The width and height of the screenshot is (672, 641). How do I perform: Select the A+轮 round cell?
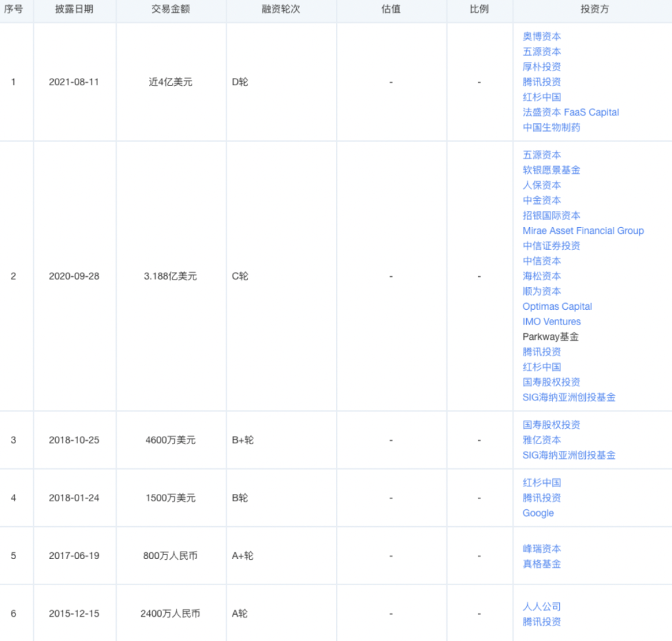click(x=243, y=556)
